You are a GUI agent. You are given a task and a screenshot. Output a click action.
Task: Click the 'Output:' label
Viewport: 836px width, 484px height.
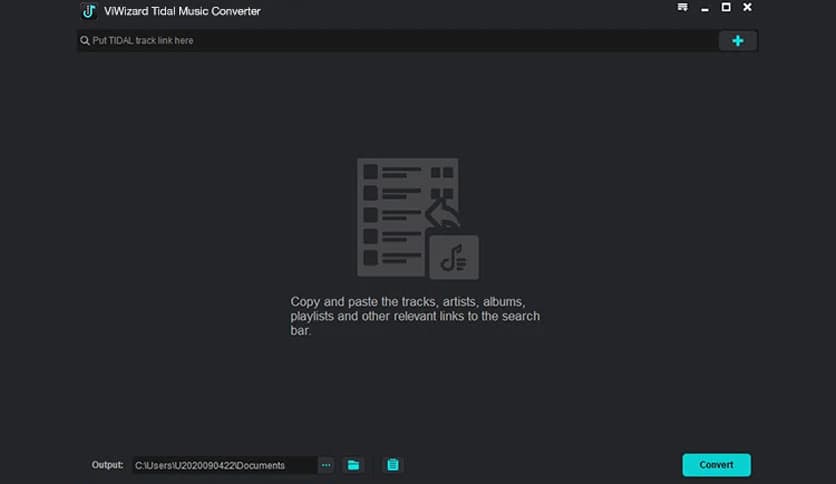point(107,465)
